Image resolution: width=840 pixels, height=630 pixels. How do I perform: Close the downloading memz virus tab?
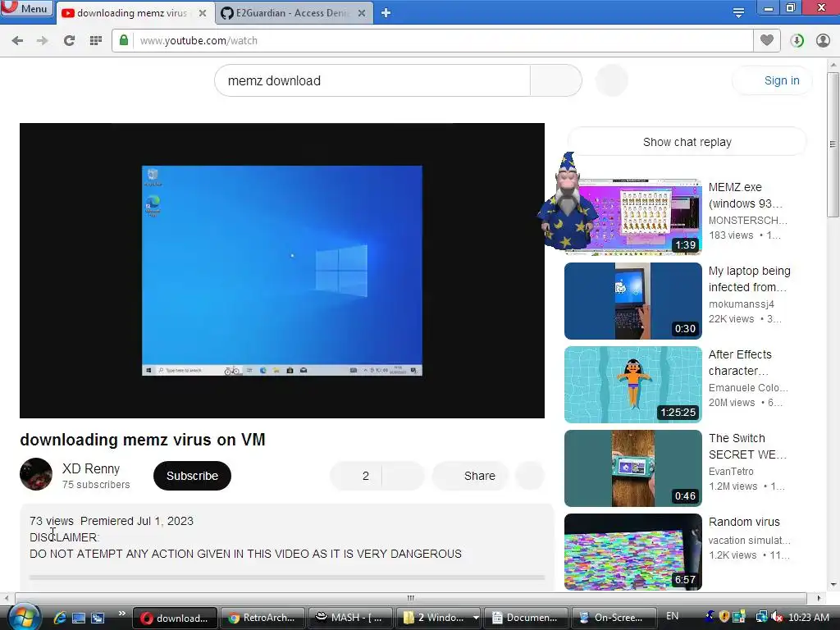point(203,13)
